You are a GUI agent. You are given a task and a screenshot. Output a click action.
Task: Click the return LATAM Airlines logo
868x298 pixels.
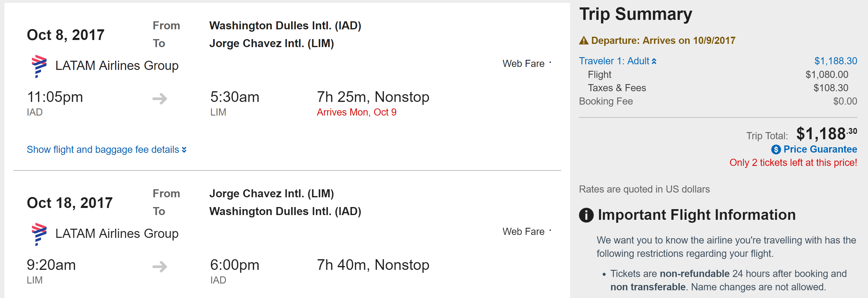(39, 234)
